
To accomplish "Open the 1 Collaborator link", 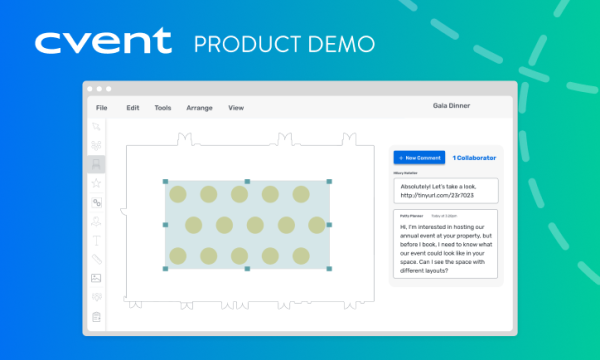I will click(x=474, y=158).
